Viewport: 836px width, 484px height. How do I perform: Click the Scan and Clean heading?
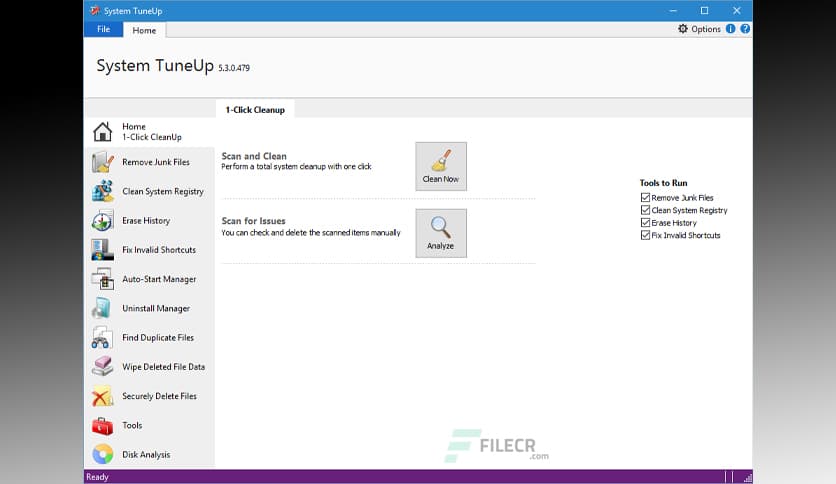click(x=254, y=156)
